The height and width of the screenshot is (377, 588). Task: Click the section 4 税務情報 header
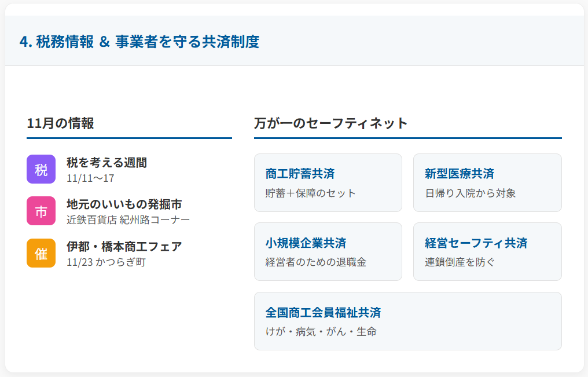pos(139,42)
